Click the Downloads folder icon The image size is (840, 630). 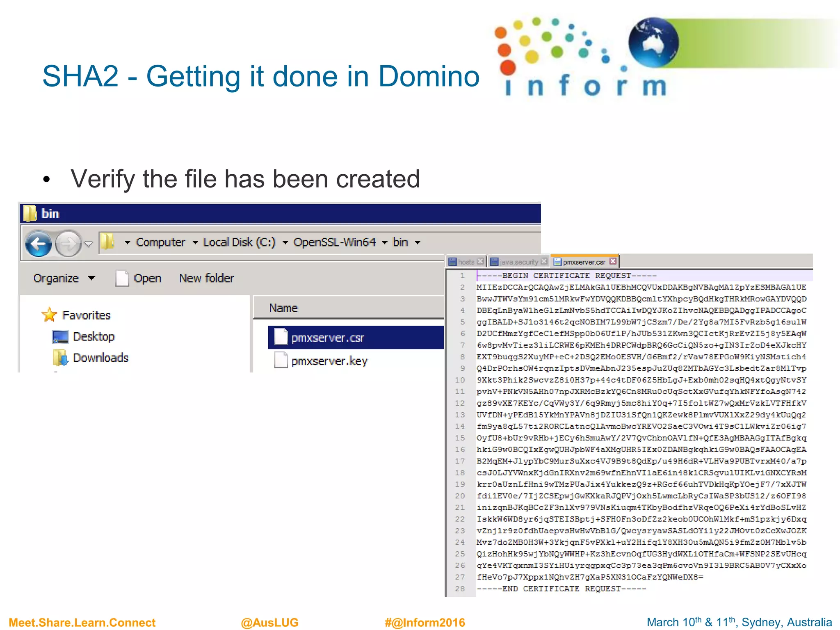(60, 358)
